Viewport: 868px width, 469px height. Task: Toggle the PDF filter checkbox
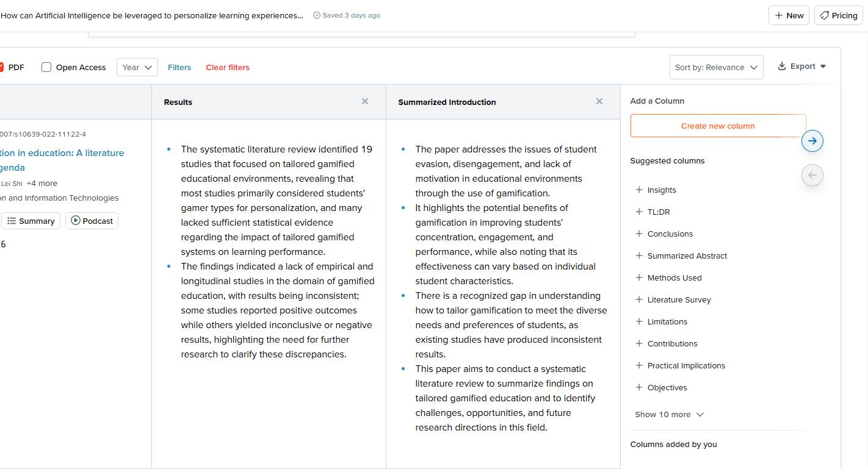coord(2,67)
